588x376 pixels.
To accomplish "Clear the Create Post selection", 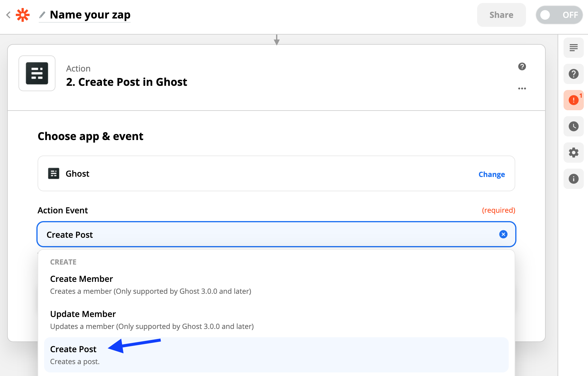I will 503,234.
